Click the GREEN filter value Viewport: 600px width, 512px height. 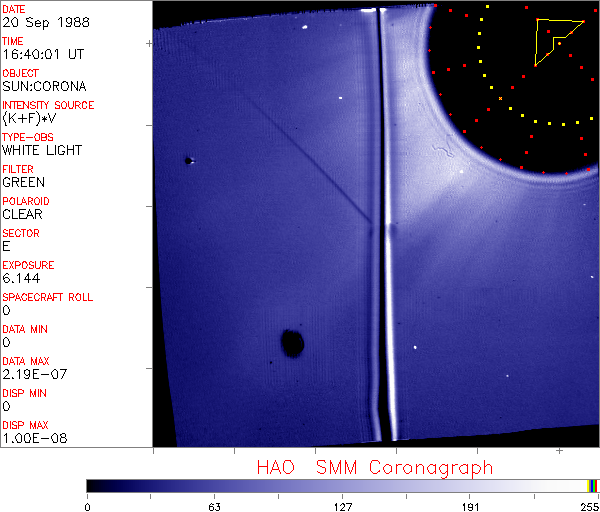23,183
